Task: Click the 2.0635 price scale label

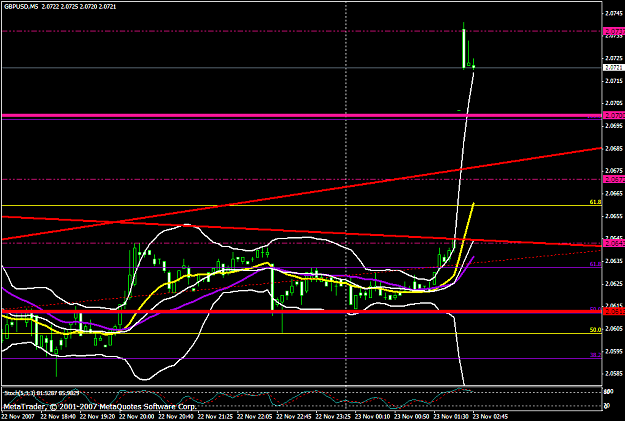Action: (x=614, y=261)
